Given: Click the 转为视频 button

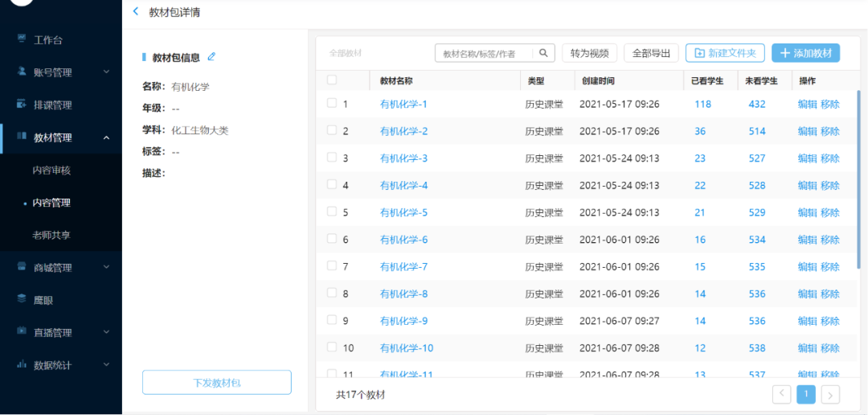Looking at the screenshot, I should click(x=590, y=53).
